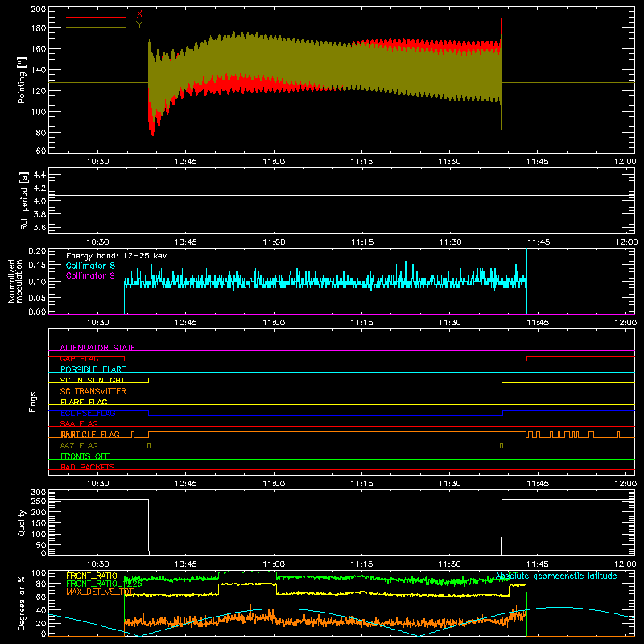Viewport: 644px width, 644px height.
Task: Click the Roll period axis title
Action: tap(24, 200)
